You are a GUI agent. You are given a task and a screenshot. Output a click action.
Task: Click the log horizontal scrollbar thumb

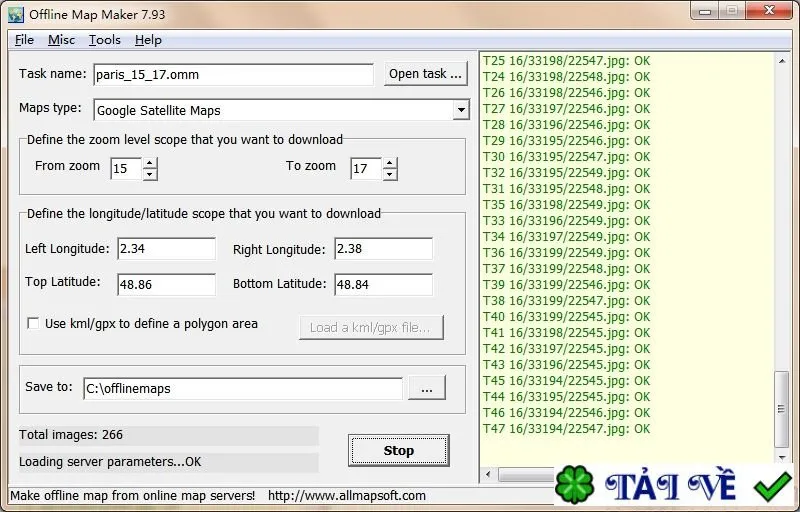[x=526, y=475]
